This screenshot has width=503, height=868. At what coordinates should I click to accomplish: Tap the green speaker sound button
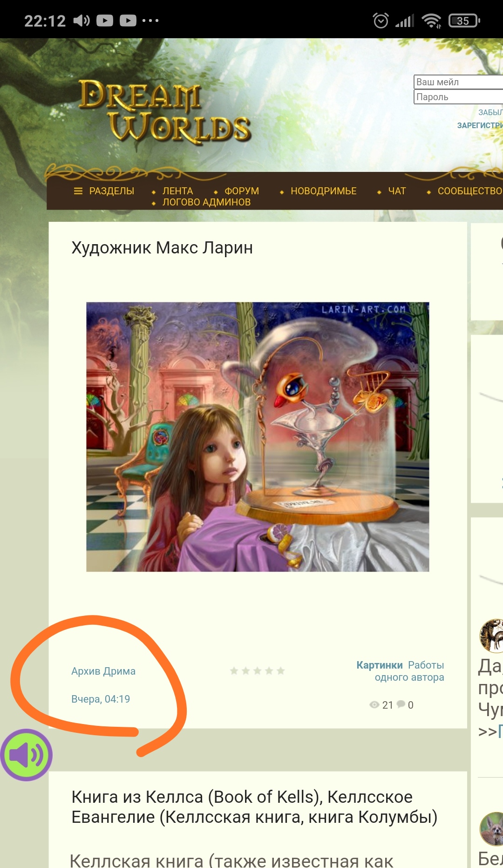pyautogui.click(x=27, y=755)
